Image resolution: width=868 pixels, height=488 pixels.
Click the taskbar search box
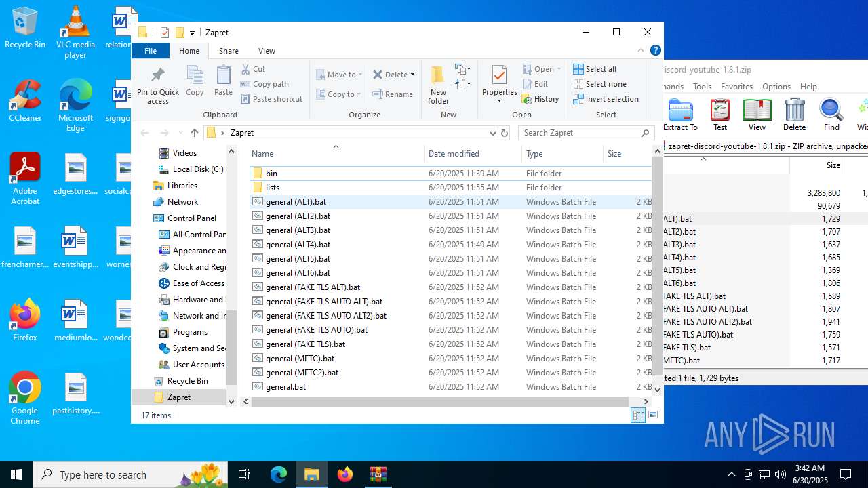(x=130, y=474)
